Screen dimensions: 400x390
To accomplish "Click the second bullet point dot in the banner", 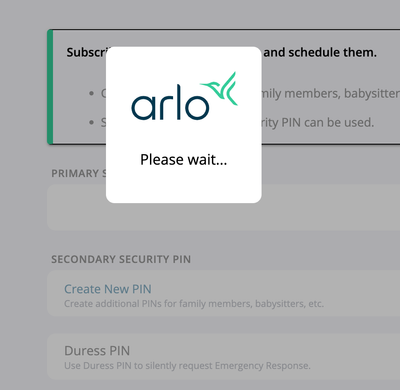I will pos(92,122).
